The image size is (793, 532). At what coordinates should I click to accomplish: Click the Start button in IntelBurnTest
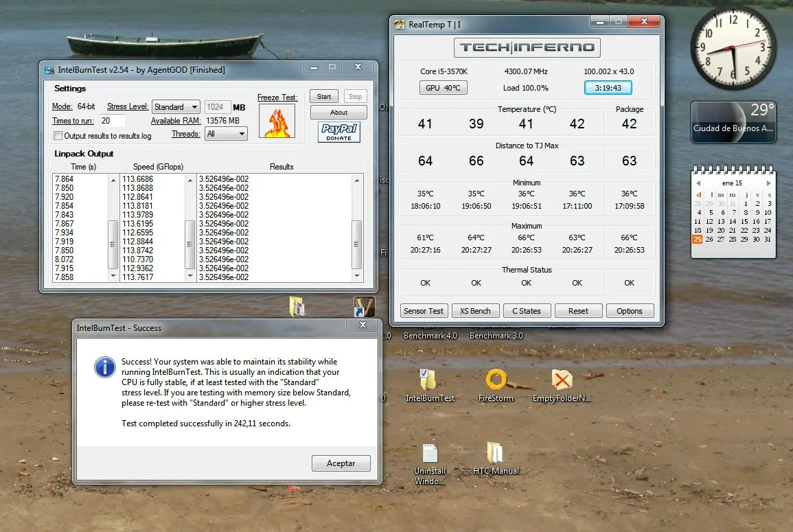[x=323, y=97]
